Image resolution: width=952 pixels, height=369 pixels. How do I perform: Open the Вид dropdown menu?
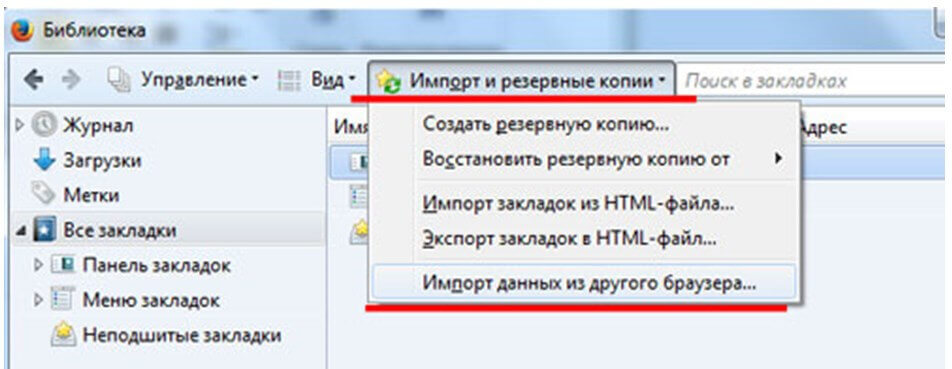pyautogui.click(x=317, y=80)
